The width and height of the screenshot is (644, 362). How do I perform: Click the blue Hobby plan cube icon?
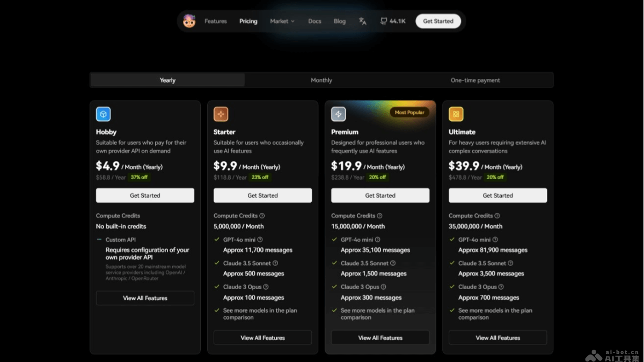pos(103,114)
